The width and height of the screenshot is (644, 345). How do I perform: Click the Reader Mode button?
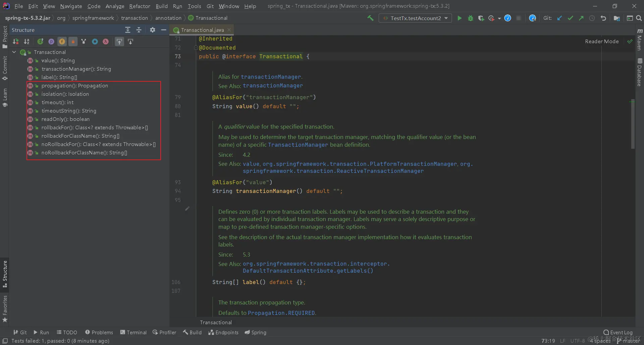tap(602, 42)
